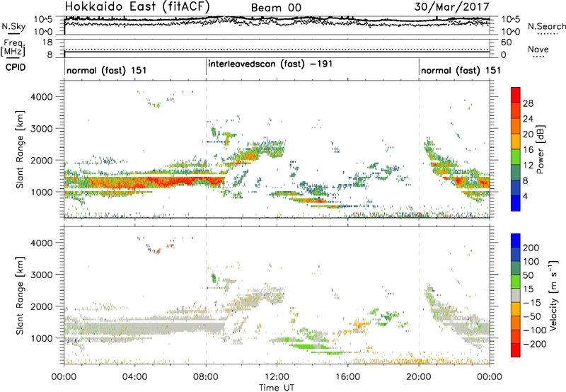The width and height of the screenshot is (566, 392).
Task: Click the '4000' tick on the power panel
Action: coord(42,97)
